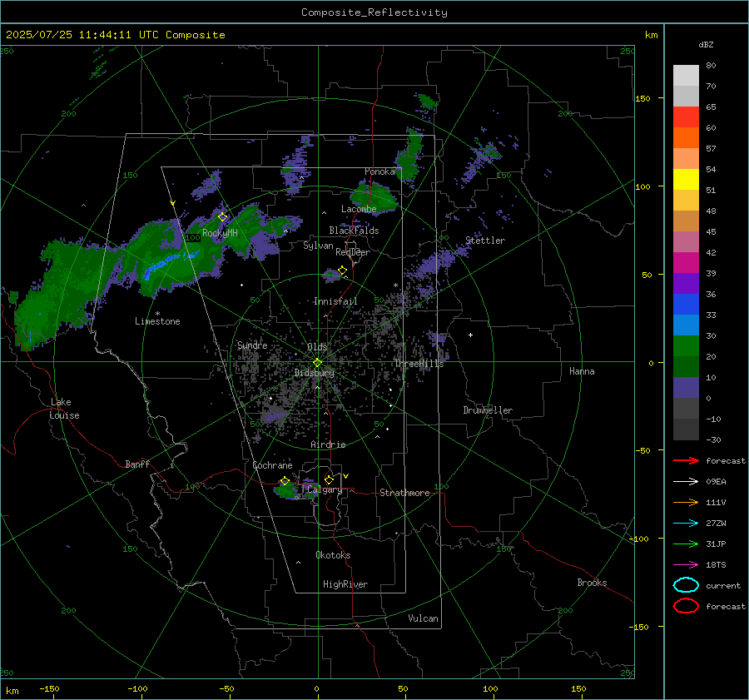Select the white 09EA arrow legend icon
The image size is (749, 700).
[686, 482]
